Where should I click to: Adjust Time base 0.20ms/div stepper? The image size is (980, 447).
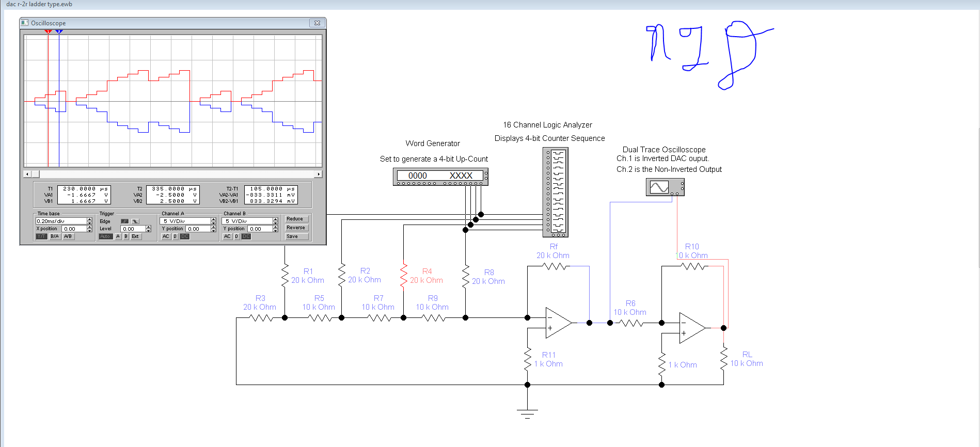(89, 221)
